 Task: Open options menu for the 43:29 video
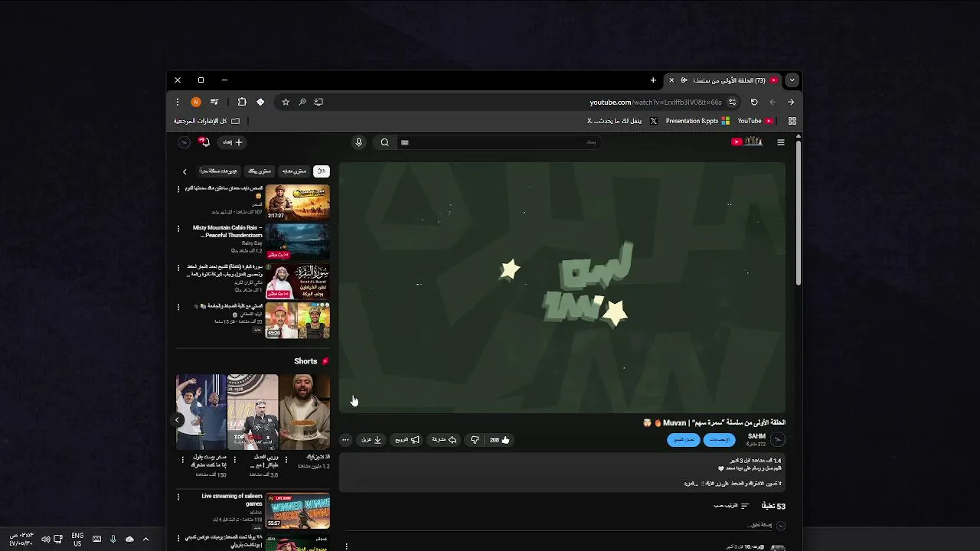pyautogui.click(x=178, y=307)
